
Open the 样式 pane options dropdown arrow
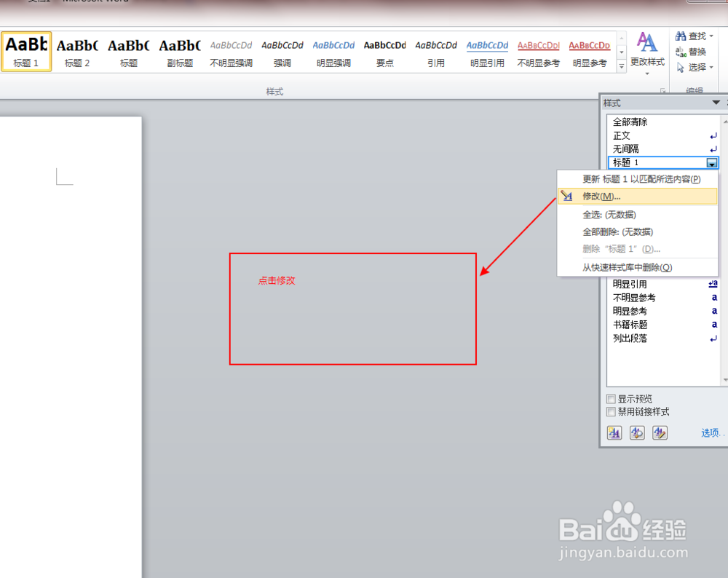pos(716,103)
